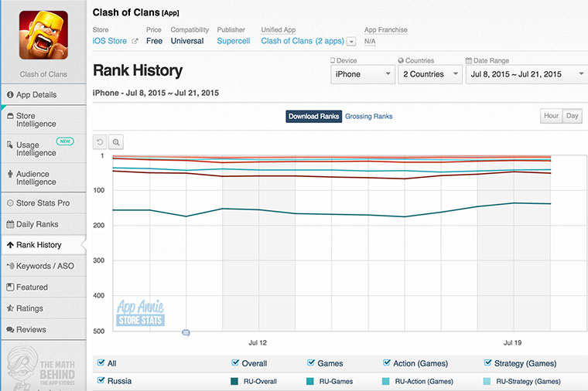This screenshot has height=391, width=588.
Task: Activate the chart zoom magnifier icon
Action: [116, 142]
